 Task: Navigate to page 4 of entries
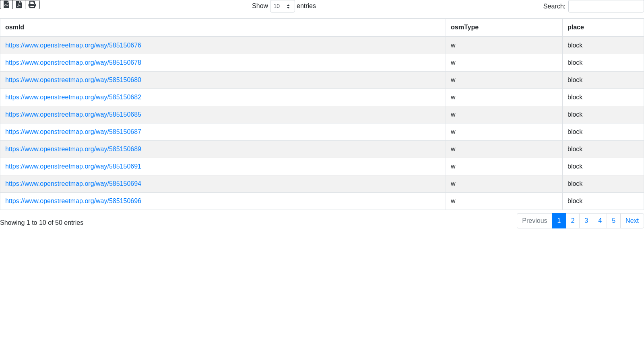[x=600, y=221]
